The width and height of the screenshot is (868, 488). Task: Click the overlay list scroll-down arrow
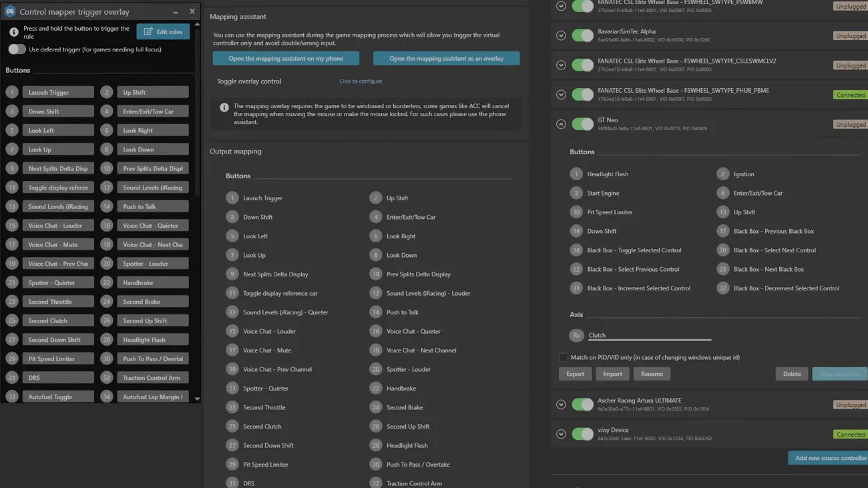197,399
